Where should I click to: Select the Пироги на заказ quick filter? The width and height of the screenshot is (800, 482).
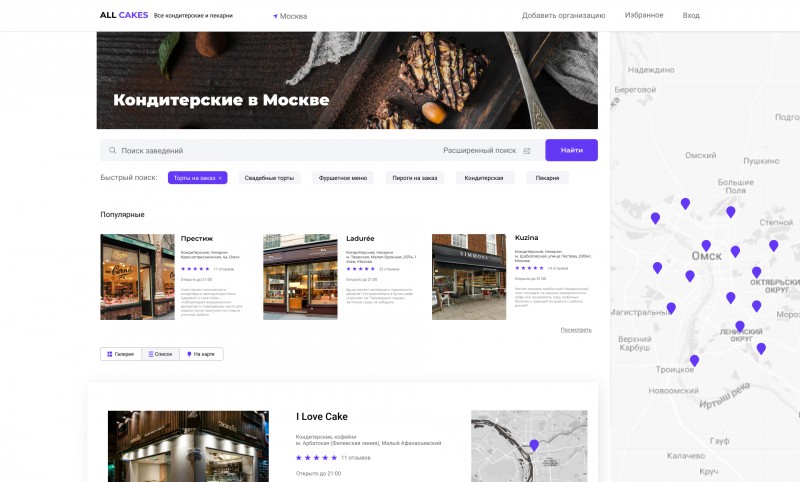click(x=415, y=178)
